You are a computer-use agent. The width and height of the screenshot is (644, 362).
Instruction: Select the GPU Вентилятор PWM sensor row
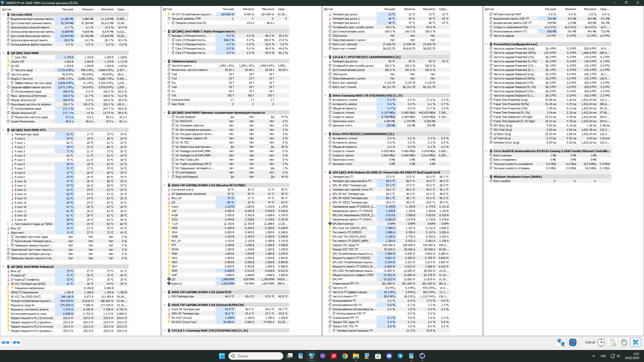[507, 14]
